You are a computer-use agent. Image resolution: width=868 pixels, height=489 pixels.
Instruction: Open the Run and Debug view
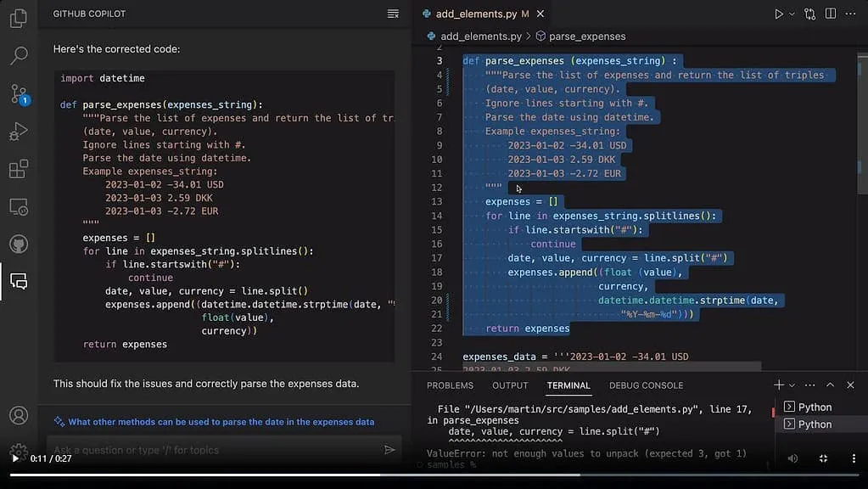18,132
